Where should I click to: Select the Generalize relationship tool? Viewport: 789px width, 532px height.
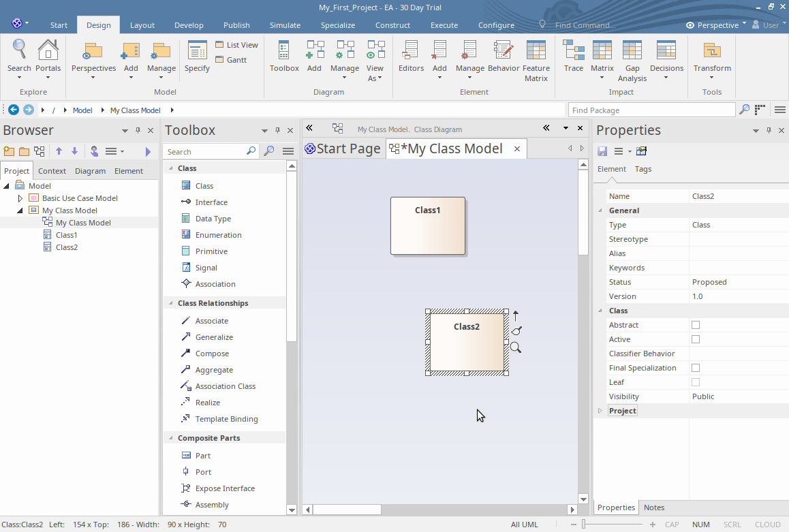click(214, 337)
